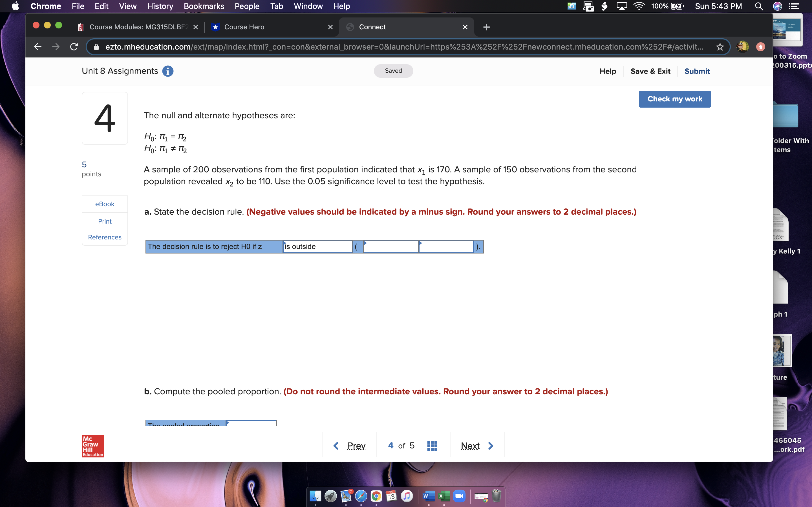Click the profile avatar in the address bar

click(x=742, y=47)
